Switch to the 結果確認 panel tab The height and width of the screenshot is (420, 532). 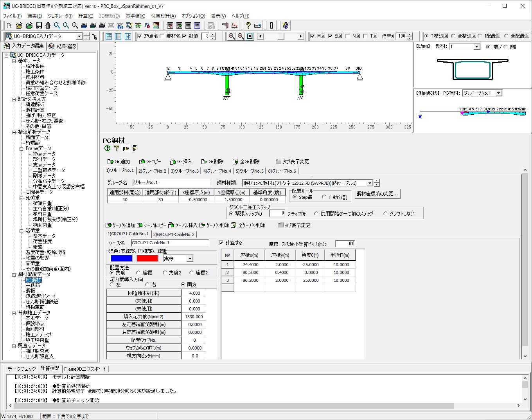click(x=63, y=46)
